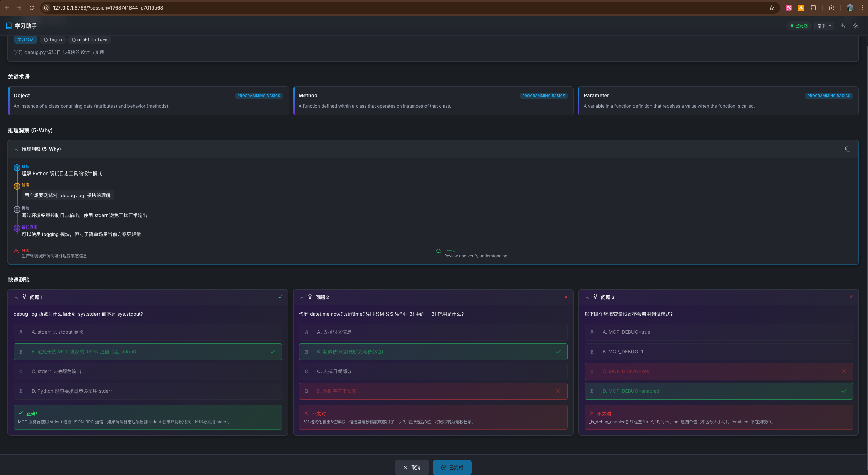Viewport: 868px width, 475px height.
Task: Click the green 已完成 status badge
Action: pos(799,26)
